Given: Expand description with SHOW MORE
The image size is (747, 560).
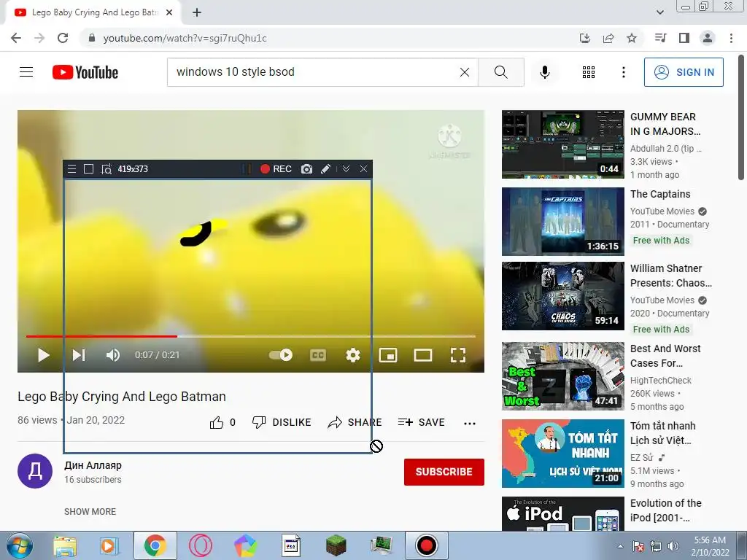Looking at the screenshot, I should tap(90, 511).
